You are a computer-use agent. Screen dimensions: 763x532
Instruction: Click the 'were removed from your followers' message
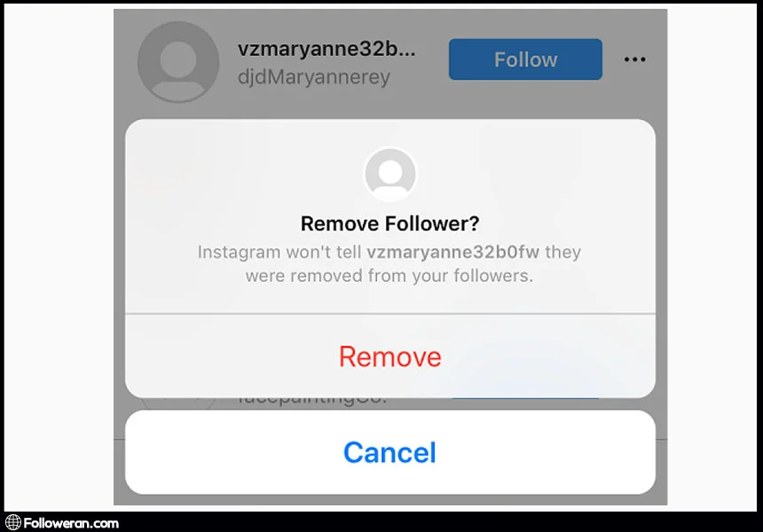coord(389,276)
